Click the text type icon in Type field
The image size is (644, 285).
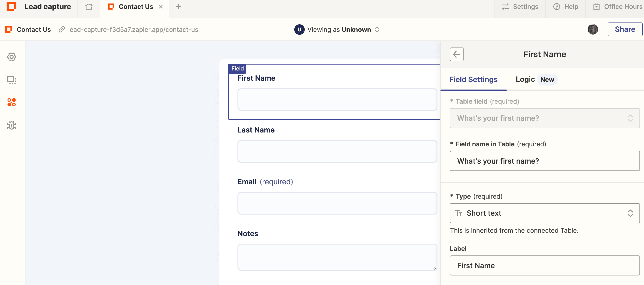[x=459, y=213]
